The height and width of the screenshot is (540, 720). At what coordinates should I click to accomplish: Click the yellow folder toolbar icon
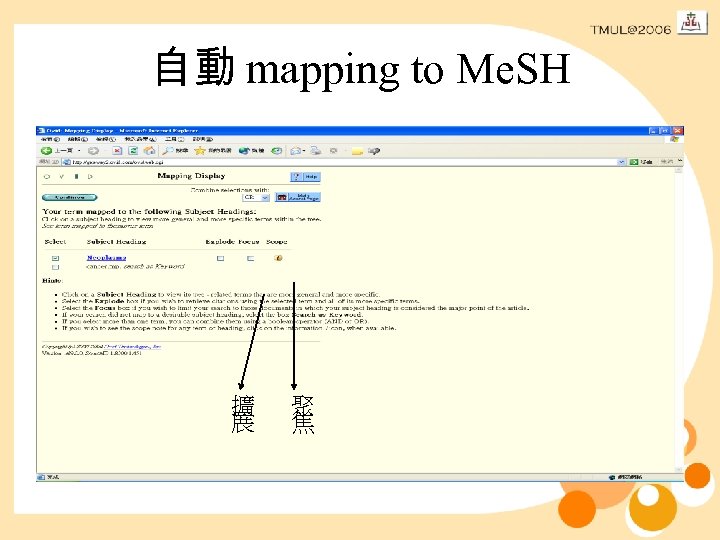[x=357, y=151]
